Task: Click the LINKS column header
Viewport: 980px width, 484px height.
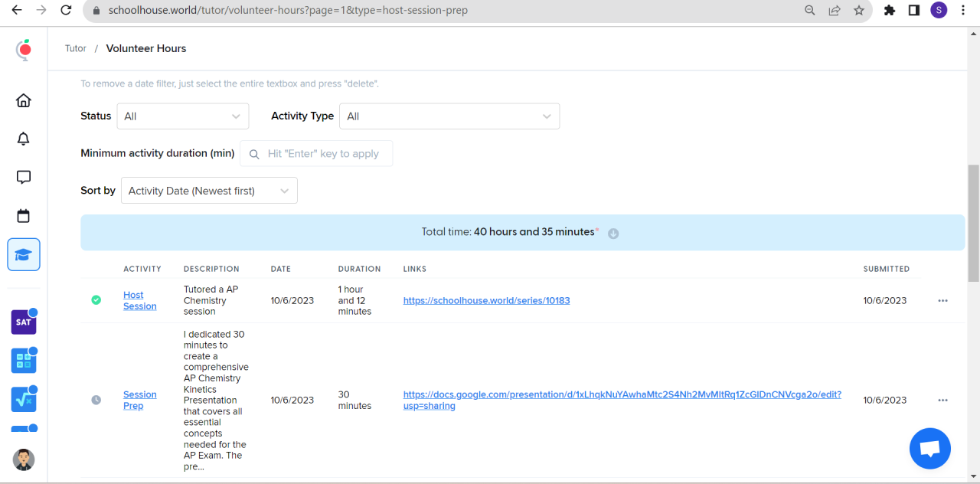Action: 415,269
